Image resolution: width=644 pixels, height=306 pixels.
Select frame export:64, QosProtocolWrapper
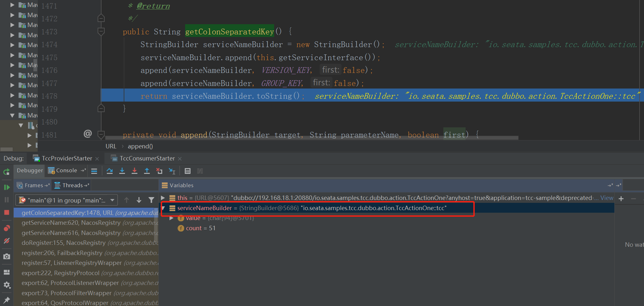(86, 303)
